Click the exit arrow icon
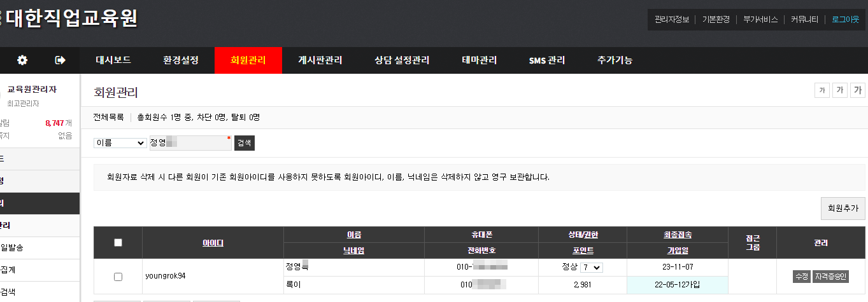This screenshot has width=868, height=302. point(60,60)
